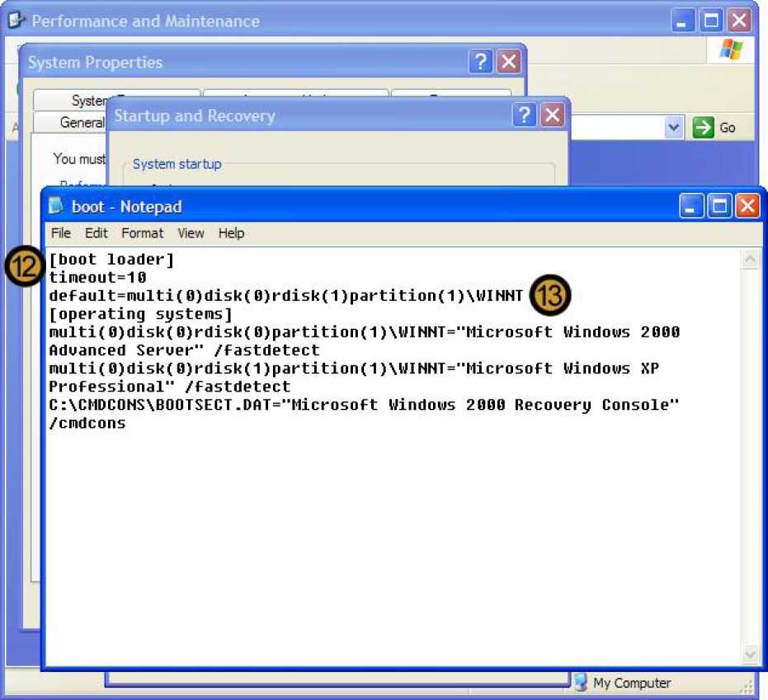Click the 'Professional" /fastdetect' line
Screen dimensions: 768x700
click(169, 387)
